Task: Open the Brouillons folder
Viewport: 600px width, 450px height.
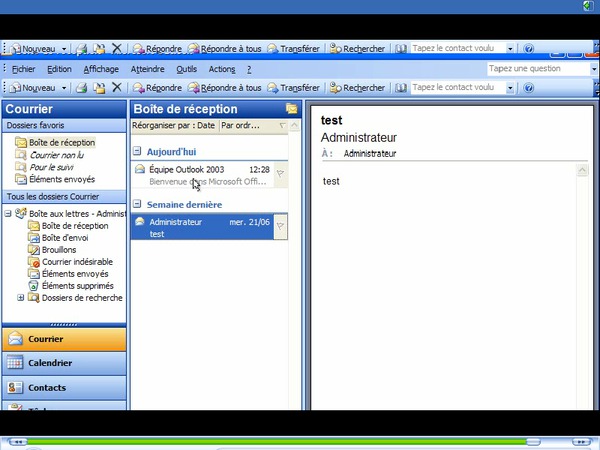Action: coord(52,249)
